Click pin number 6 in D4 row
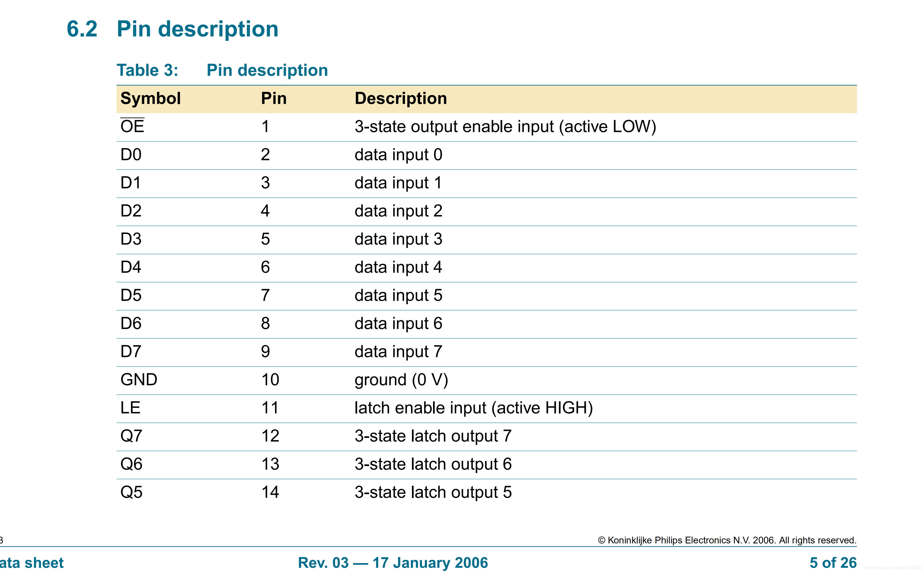 point(266,267)
